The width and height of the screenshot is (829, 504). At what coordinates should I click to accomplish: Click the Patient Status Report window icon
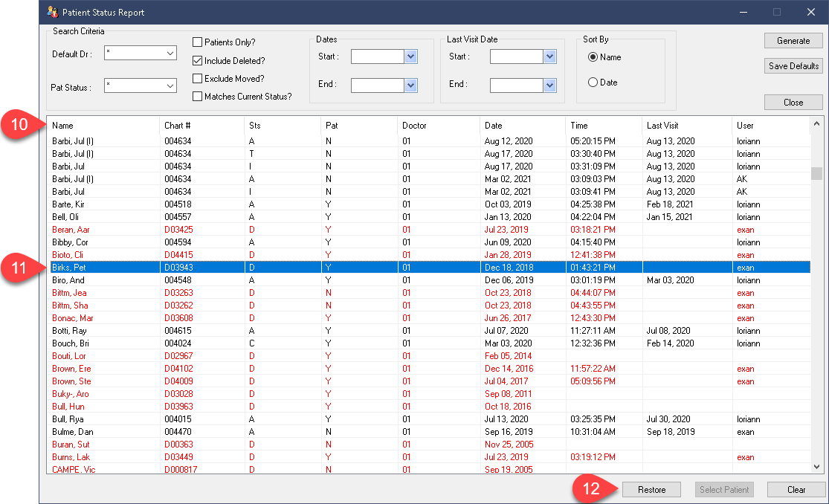point(52,12)
